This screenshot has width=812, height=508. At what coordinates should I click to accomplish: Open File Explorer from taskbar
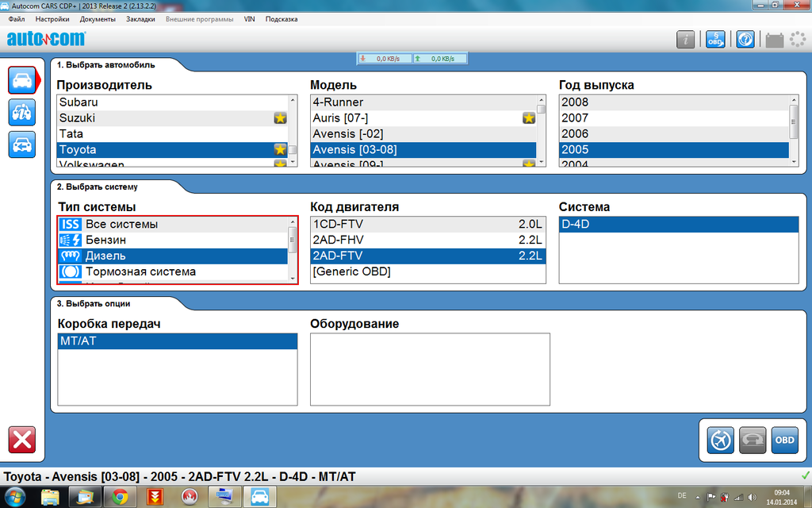pyautogui.click(x=51, y=497)
